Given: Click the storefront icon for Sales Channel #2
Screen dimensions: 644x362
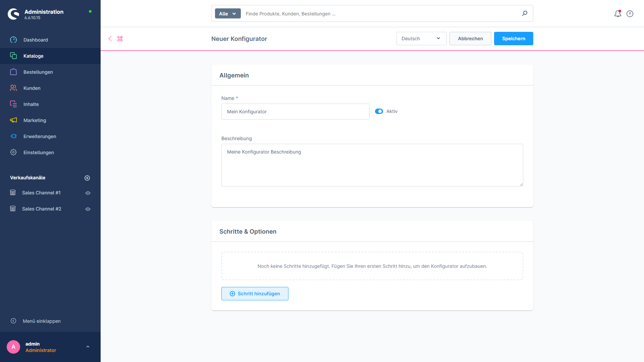Looking at the screenshot, I should [13, 208].
